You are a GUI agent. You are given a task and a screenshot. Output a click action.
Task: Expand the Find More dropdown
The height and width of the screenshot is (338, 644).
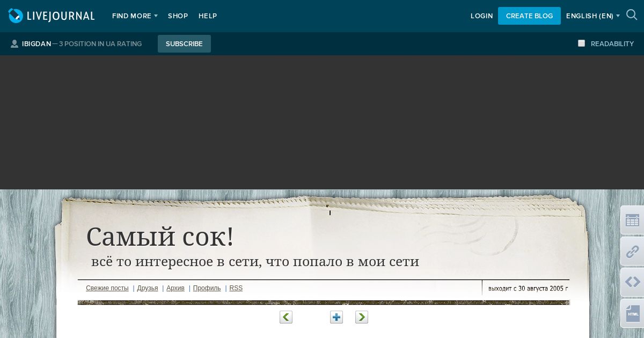135,16
